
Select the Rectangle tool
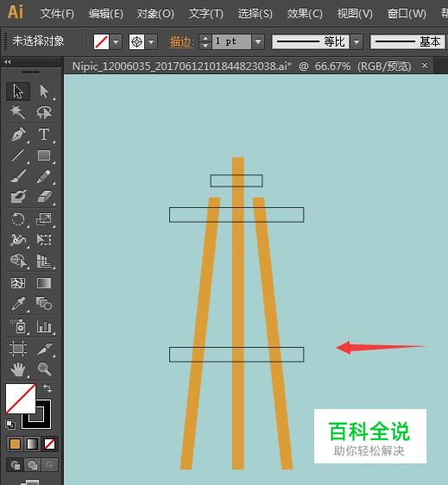(x=44, y=155)
